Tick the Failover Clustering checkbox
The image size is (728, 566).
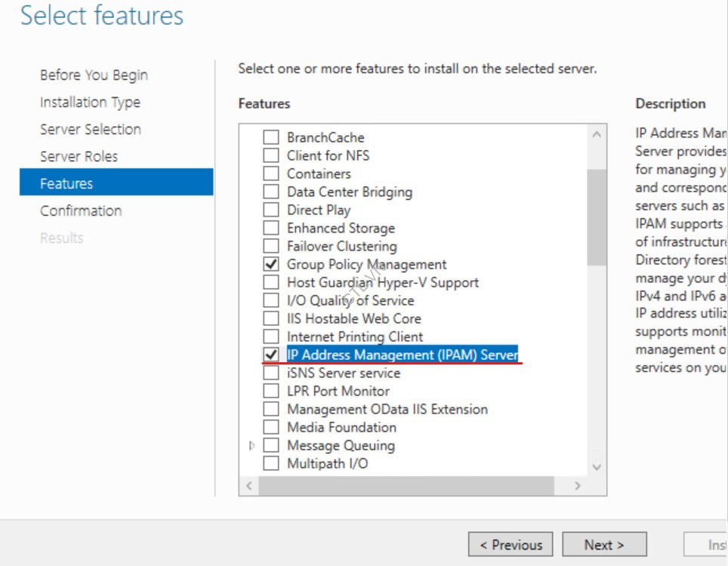point(270,246)
